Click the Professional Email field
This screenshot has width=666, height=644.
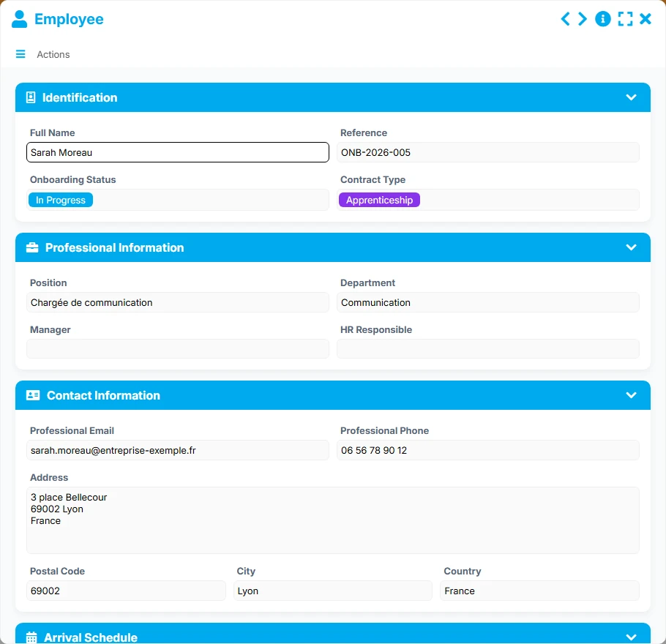tap(178, 450)
